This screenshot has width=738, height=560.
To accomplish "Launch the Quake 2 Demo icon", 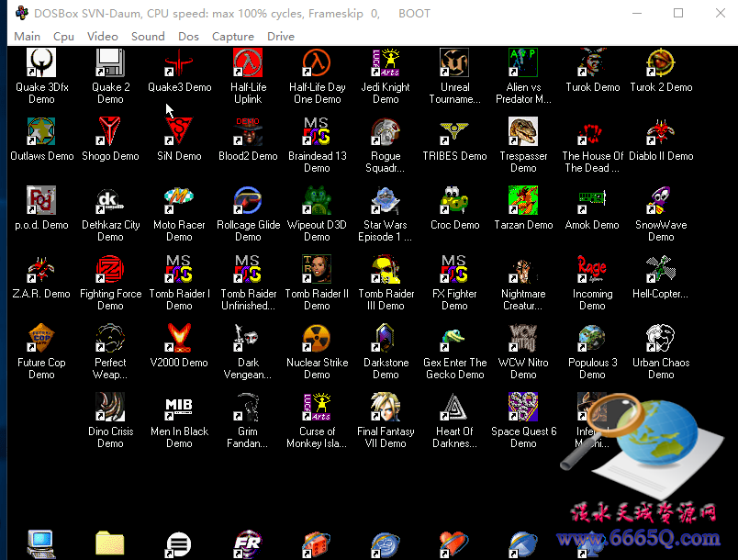I will [110, 62].
